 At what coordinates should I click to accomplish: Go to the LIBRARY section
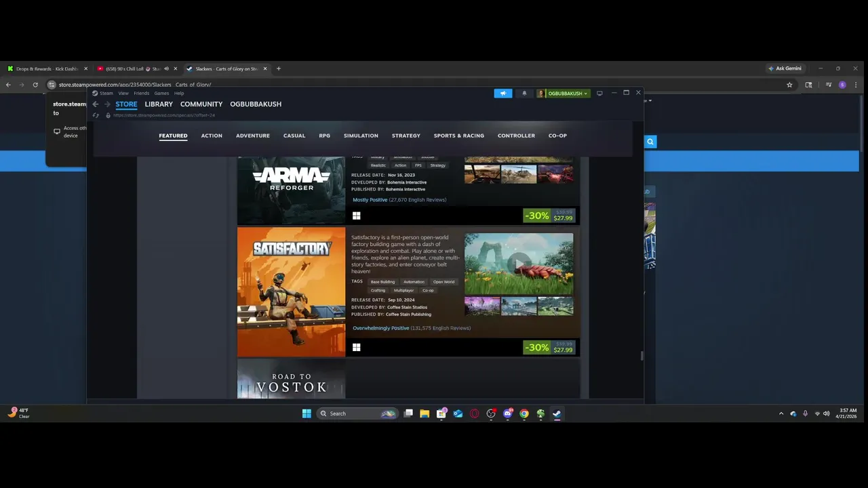coord(159,104)
